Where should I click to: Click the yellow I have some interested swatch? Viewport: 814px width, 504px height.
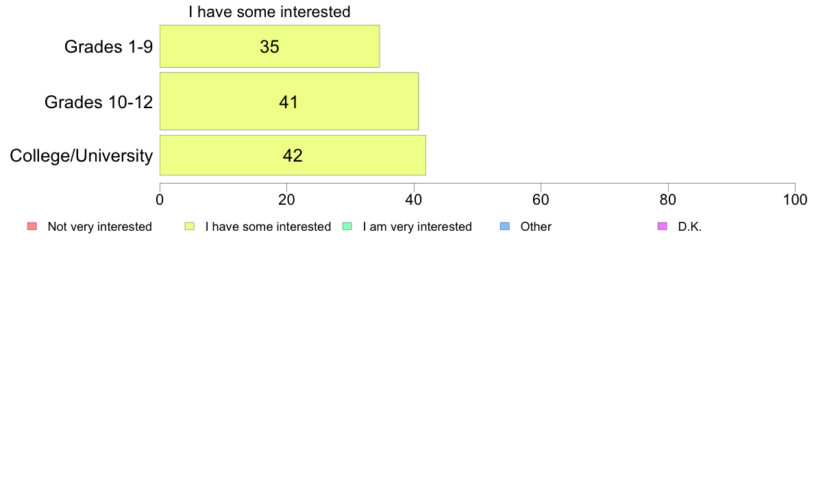pos(190,226)
